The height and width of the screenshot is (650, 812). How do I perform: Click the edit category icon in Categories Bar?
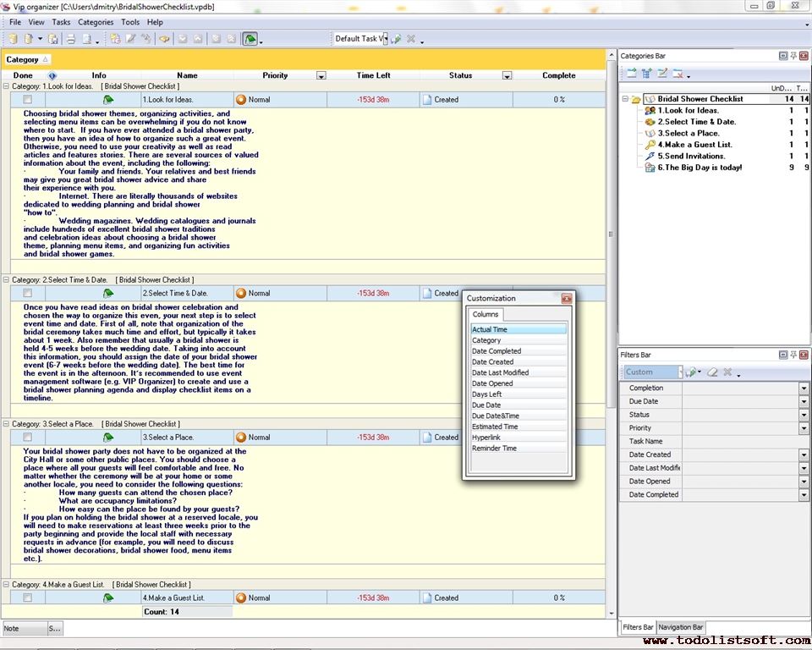point(662,74)
